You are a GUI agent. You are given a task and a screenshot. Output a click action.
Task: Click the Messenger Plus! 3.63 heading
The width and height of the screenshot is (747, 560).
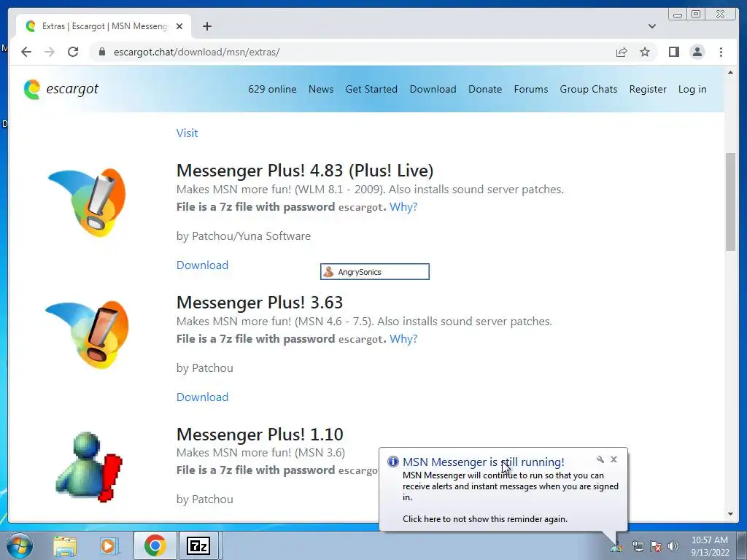coord(259,303)
